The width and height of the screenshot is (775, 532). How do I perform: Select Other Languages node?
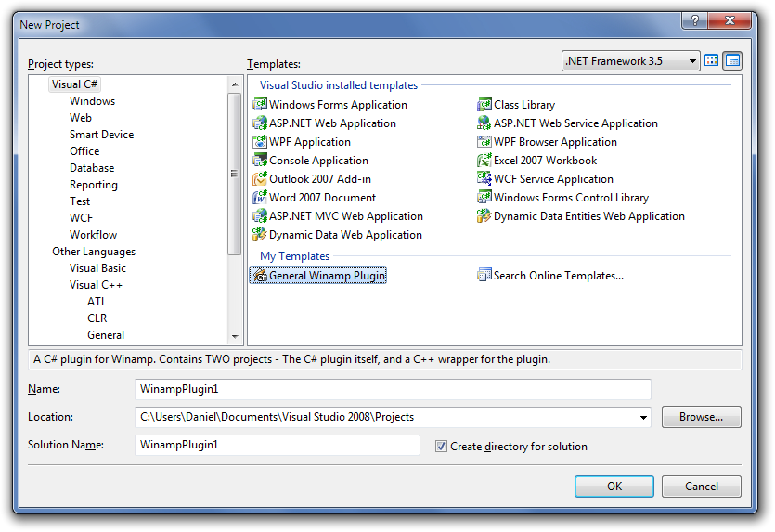(x=94, y=252)
